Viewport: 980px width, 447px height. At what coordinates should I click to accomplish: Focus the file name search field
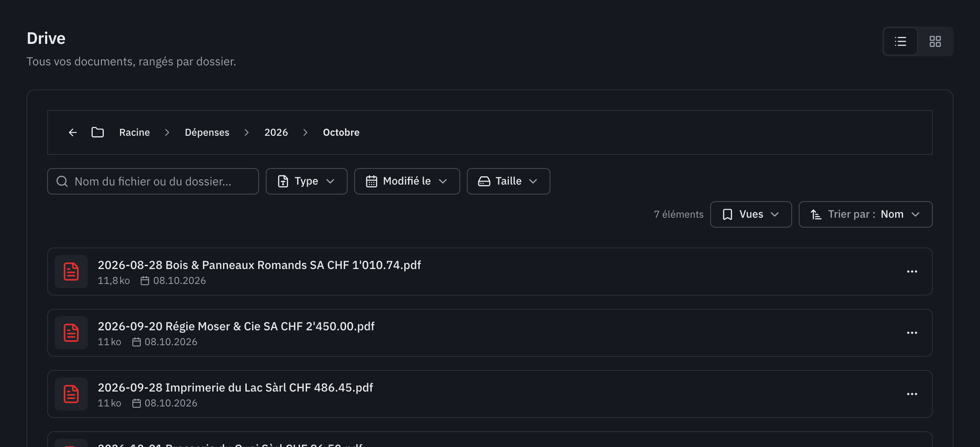(x=153, y=181)
